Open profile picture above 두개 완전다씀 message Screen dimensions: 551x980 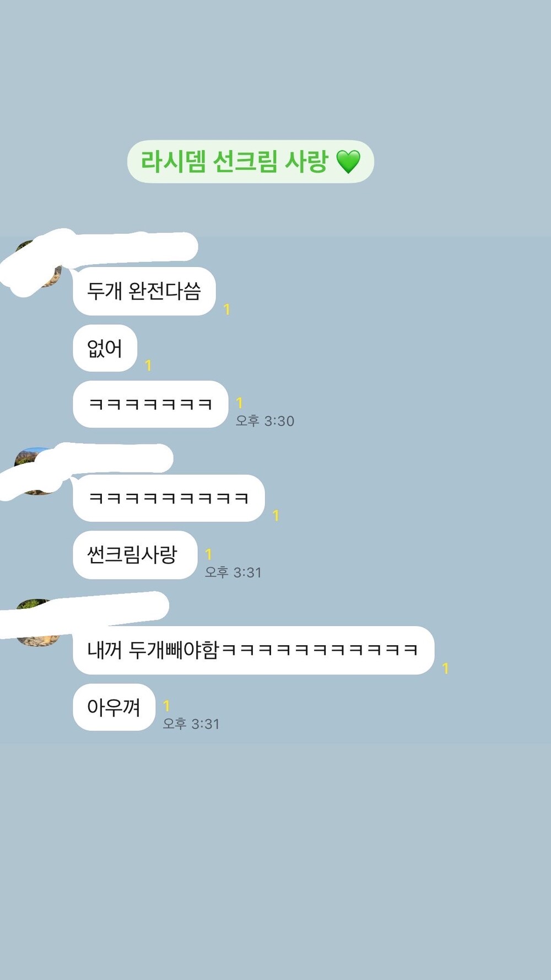click(37, 265)
